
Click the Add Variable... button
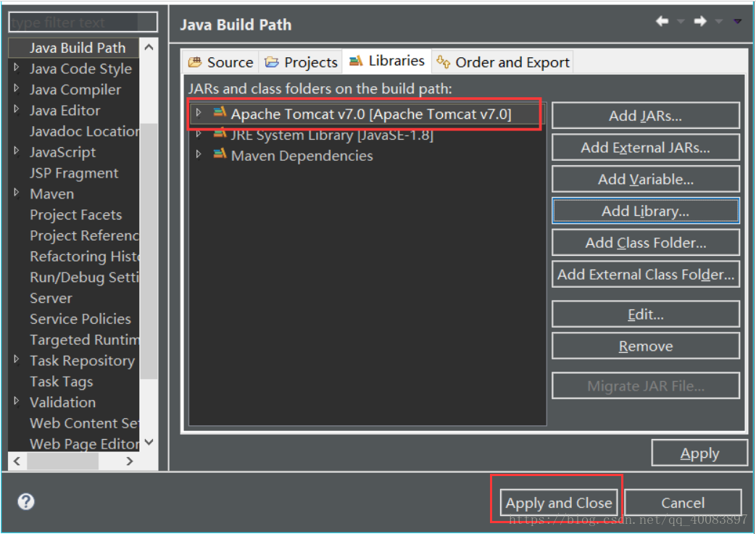(x=646, y=179)
